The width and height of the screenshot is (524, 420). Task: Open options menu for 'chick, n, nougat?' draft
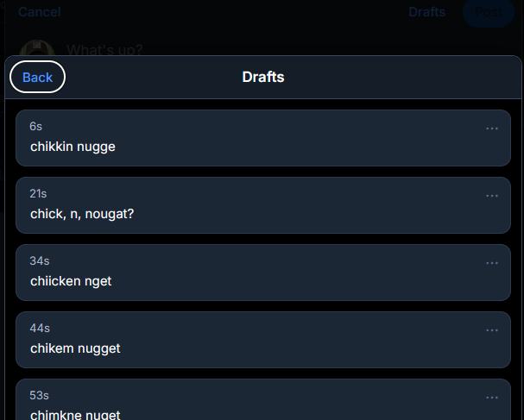491,196
